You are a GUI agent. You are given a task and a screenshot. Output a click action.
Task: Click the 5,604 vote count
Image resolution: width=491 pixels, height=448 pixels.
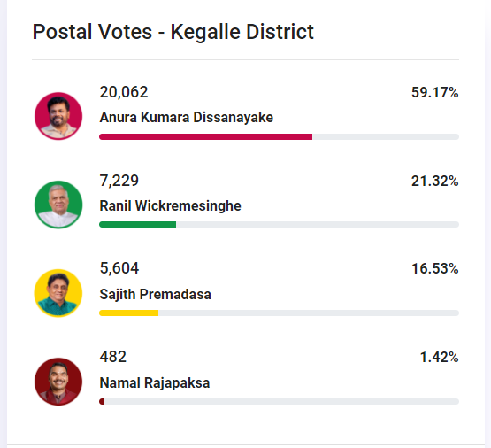(x=119, y=268)
